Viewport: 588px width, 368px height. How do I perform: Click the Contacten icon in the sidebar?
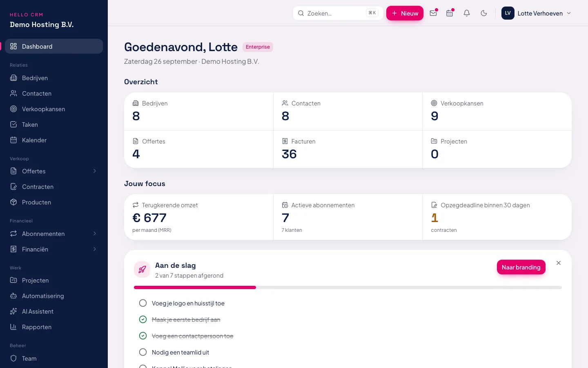point(13,93)
